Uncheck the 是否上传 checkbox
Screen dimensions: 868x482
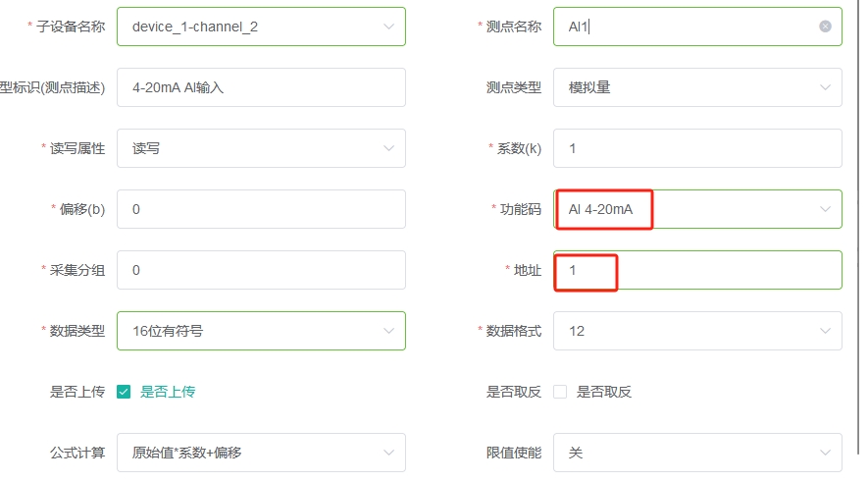[x=124, y=393]
